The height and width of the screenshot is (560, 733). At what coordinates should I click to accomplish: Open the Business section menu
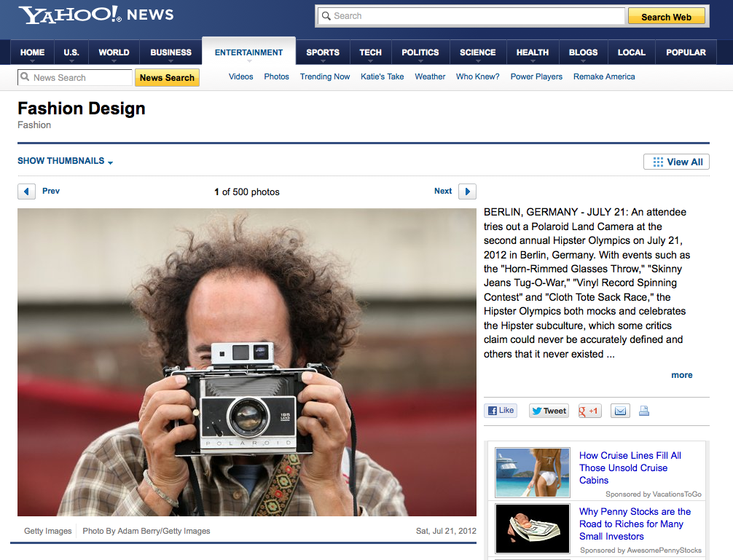(170, 52)
